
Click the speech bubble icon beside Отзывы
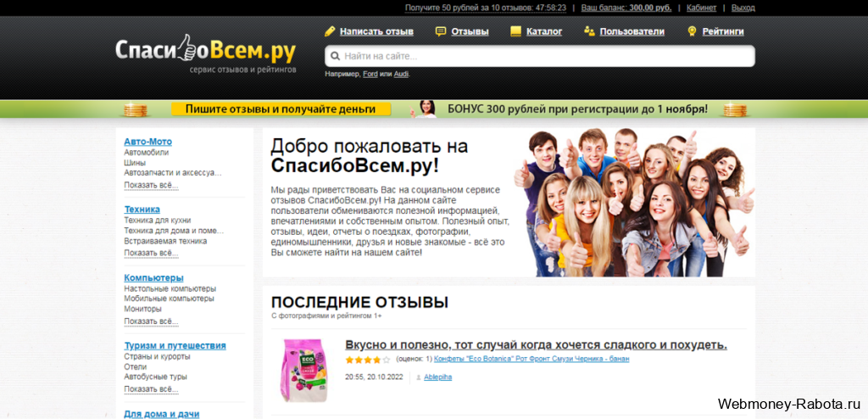tap(441, 31)
